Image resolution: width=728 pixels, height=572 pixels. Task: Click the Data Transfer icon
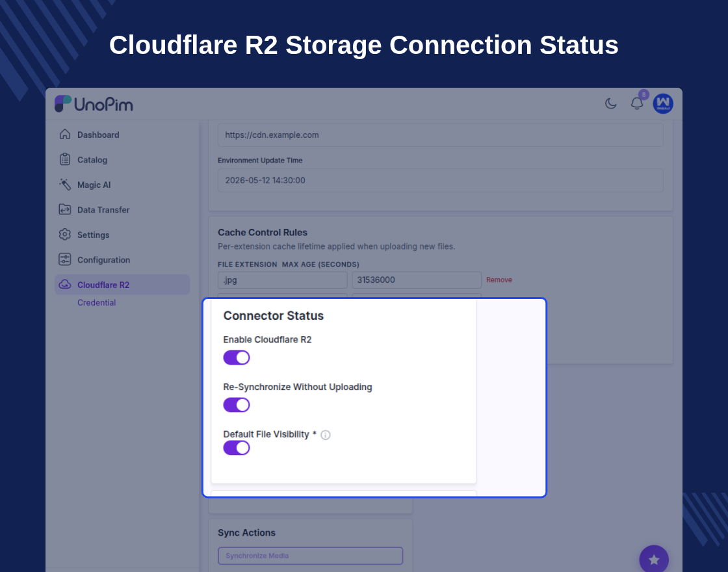[65, 209]
